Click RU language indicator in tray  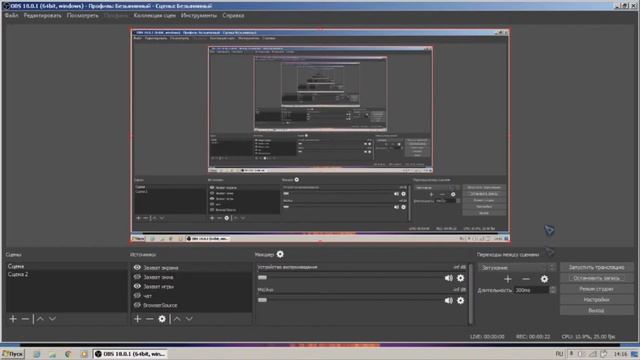point(560,353)
